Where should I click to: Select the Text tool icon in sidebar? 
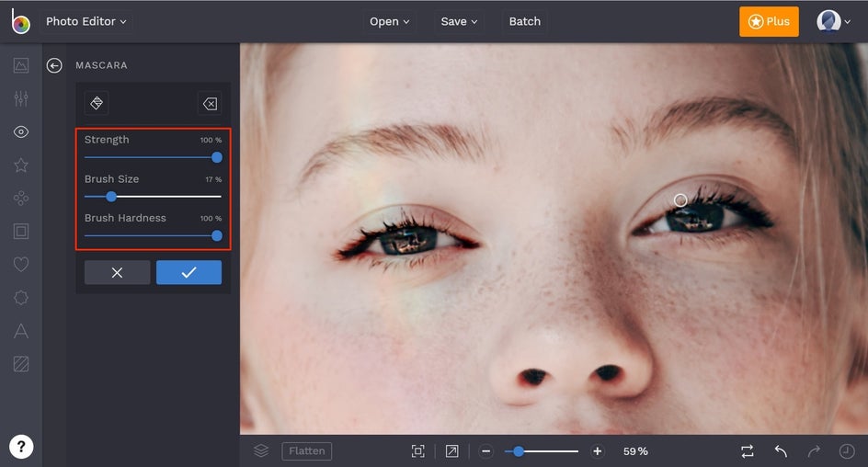[21, 331]
